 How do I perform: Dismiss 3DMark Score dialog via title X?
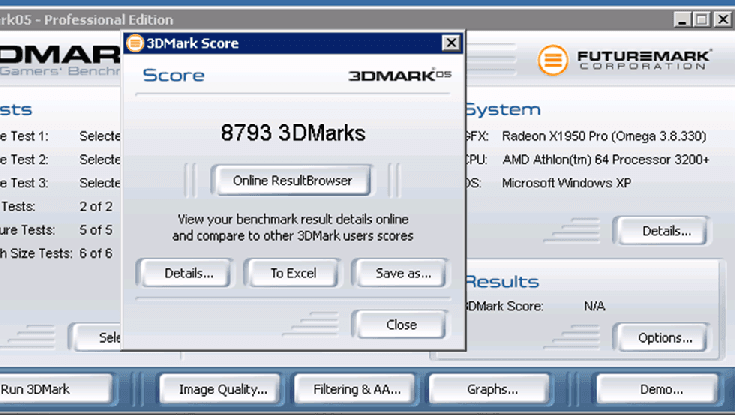point(451,43)
